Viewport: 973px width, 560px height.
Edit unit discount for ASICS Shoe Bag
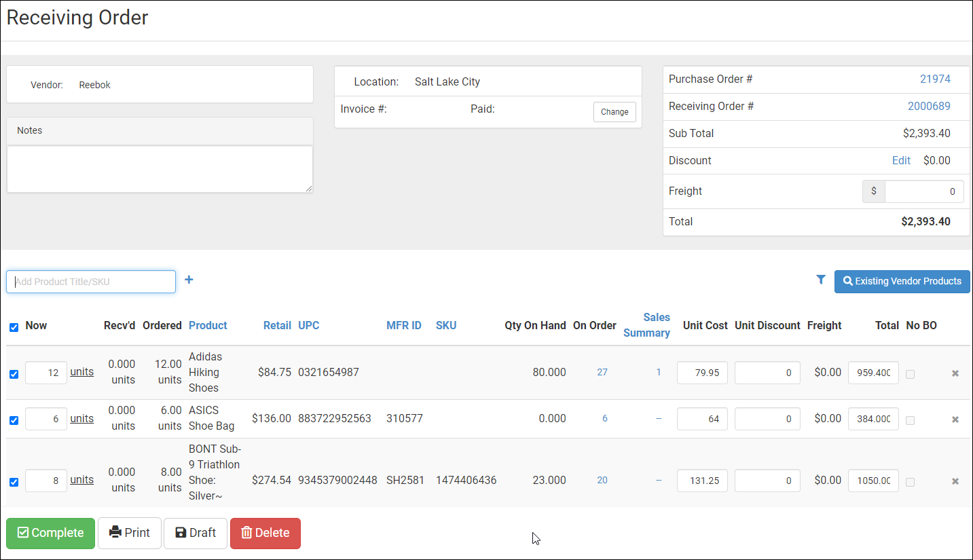pyautogui.click(x=767, y=419)
